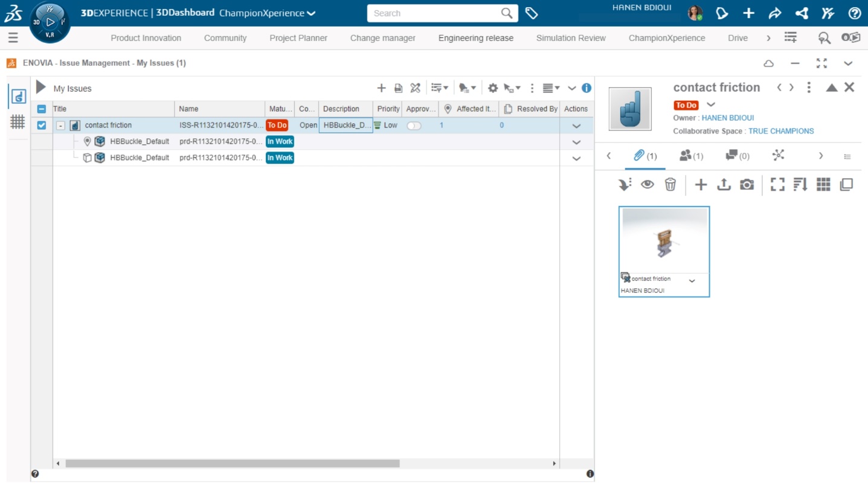
Task: Open the owner link HANEN BDIOUI
Action: coord(727,118)
